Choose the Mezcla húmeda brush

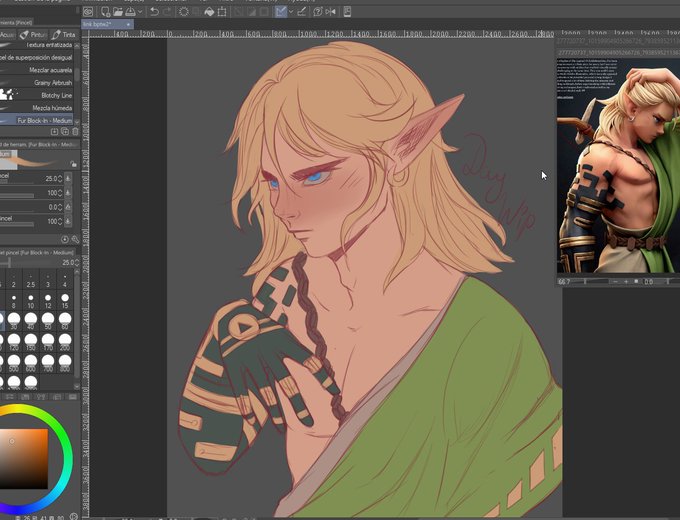coord(36,108)
